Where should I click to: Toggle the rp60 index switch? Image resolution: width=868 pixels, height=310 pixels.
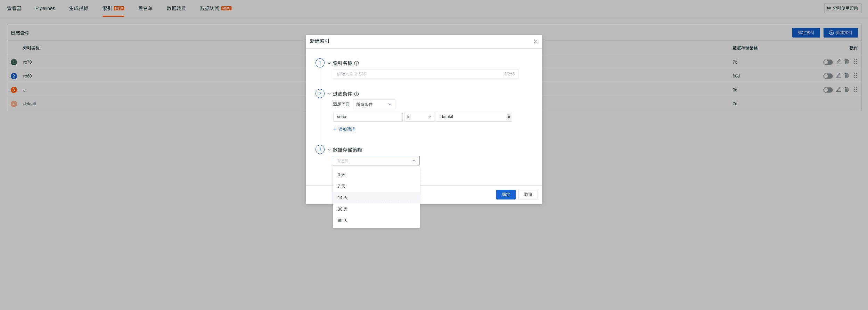pos(828,76)
